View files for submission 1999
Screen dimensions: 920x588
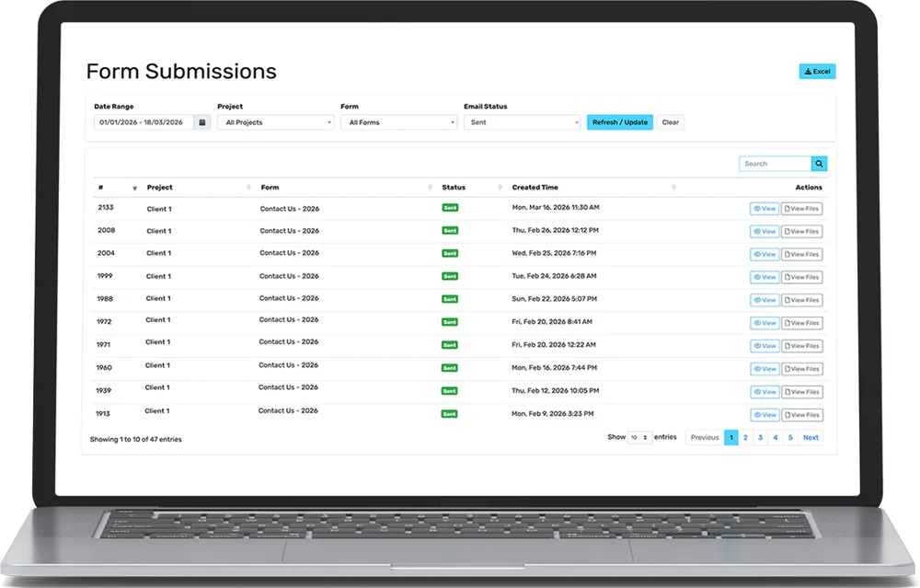click(x=801, y=278)
